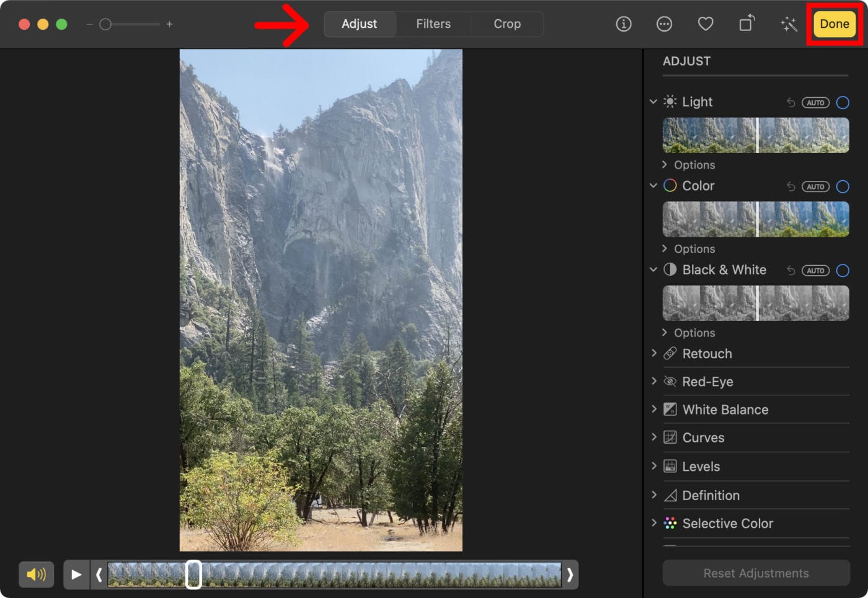
Task: Expand the Selective Color section
Action: point(727,523)
